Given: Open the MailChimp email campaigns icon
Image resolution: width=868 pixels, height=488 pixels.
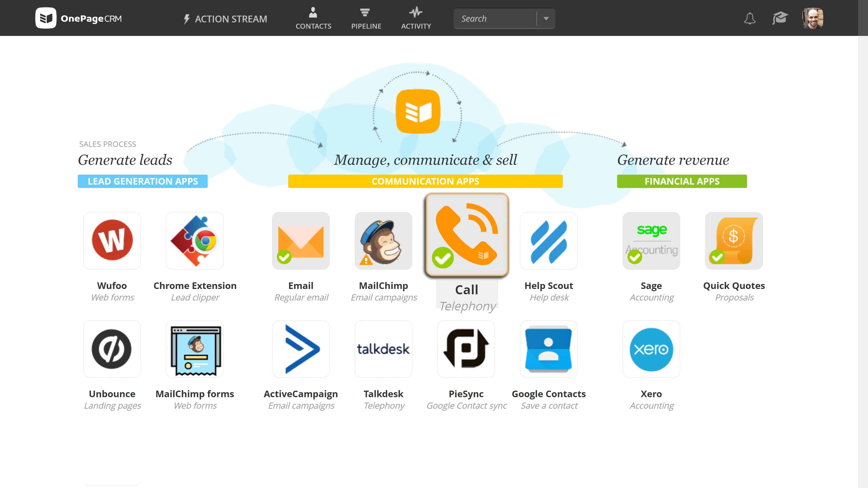Looking at the screenshot, I should [x=383, y=240].
